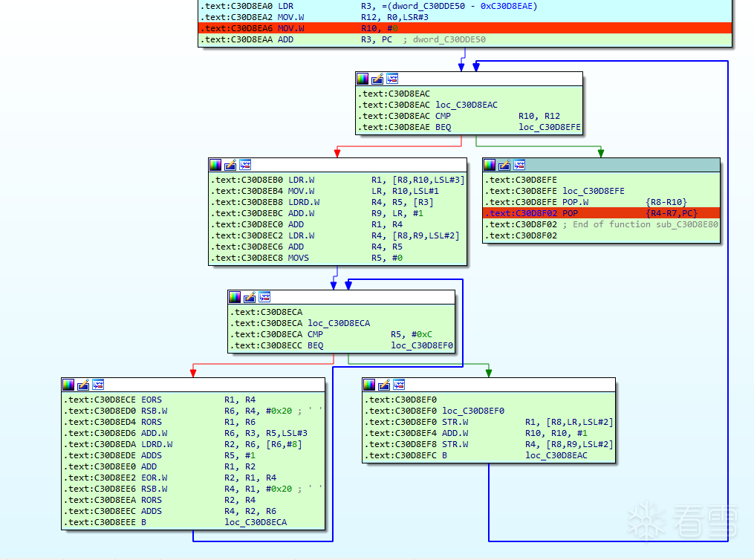Click the group nodes icon on the loc_C30D8EAC node
The image size is (754, 560).
(392, 79)
